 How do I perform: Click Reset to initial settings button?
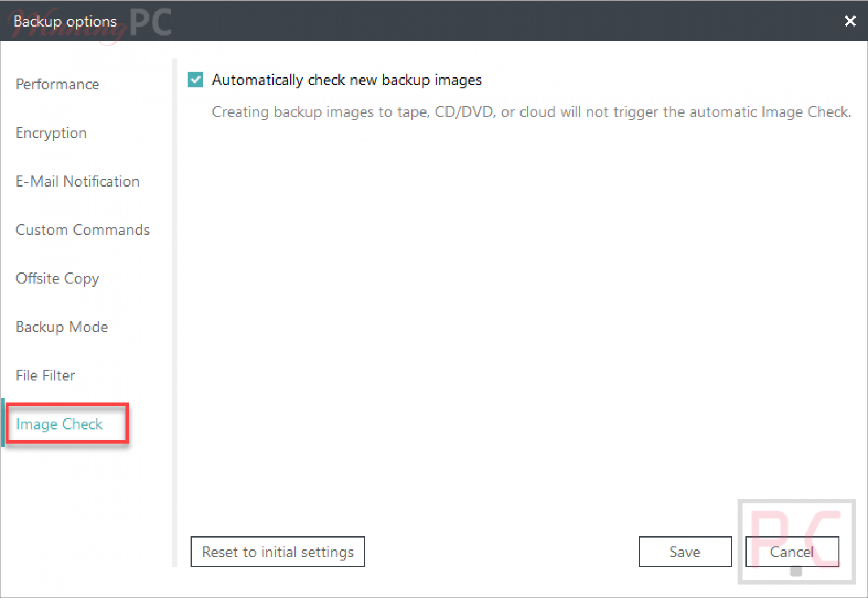tap(277, 552)
